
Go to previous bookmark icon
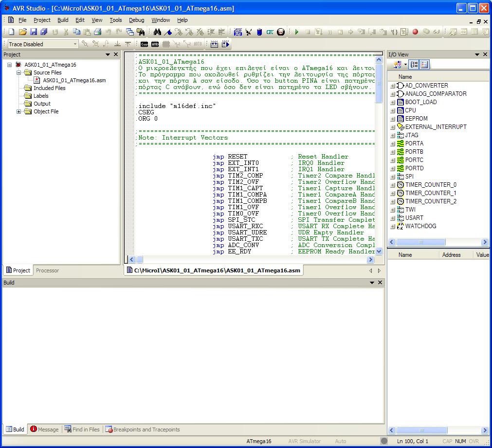[189, 32]
